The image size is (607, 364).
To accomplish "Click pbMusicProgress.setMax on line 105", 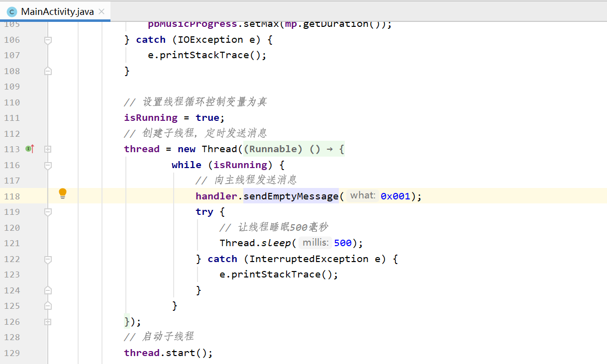I will coord(213,24).
